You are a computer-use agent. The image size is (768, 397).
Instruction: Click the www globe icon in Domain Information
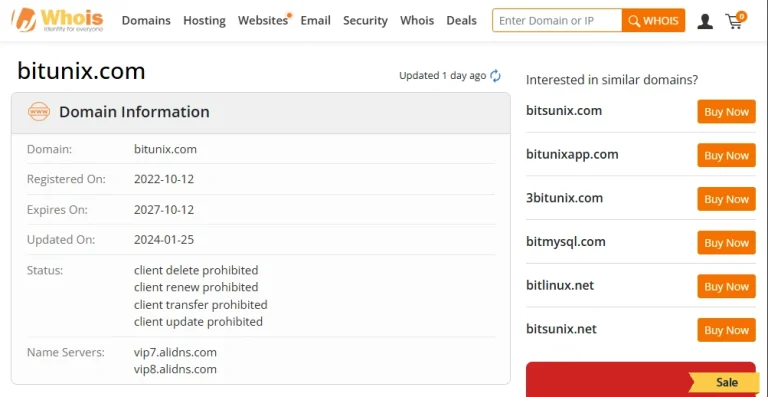tap(39, 112)
